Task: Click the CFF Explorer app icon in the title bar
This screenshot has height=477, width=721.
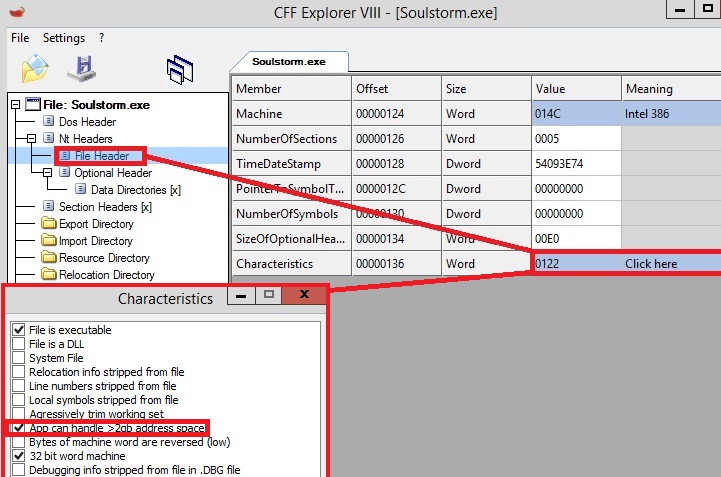Action: click(x=17, y=12)
